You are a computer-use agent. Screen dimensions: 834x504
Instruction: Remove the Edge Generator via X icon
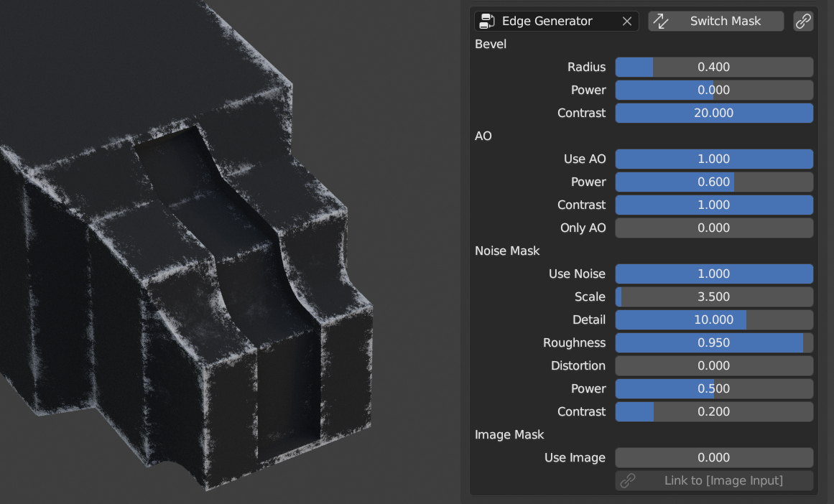[627, 22]
